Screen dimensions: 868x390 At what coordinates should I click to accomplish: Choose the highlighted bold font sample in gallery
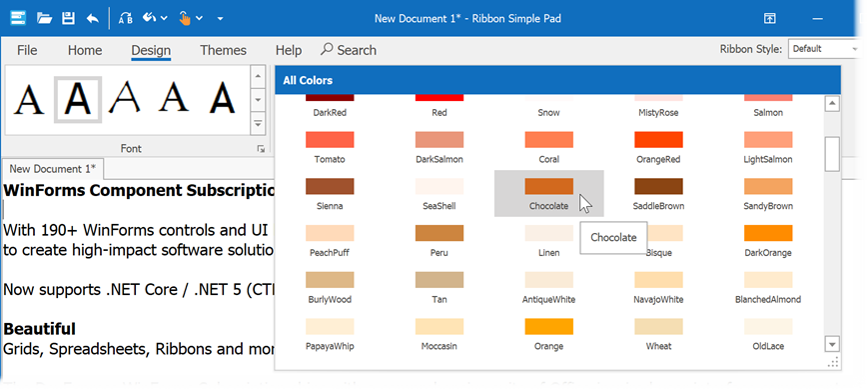pos(78,100)
